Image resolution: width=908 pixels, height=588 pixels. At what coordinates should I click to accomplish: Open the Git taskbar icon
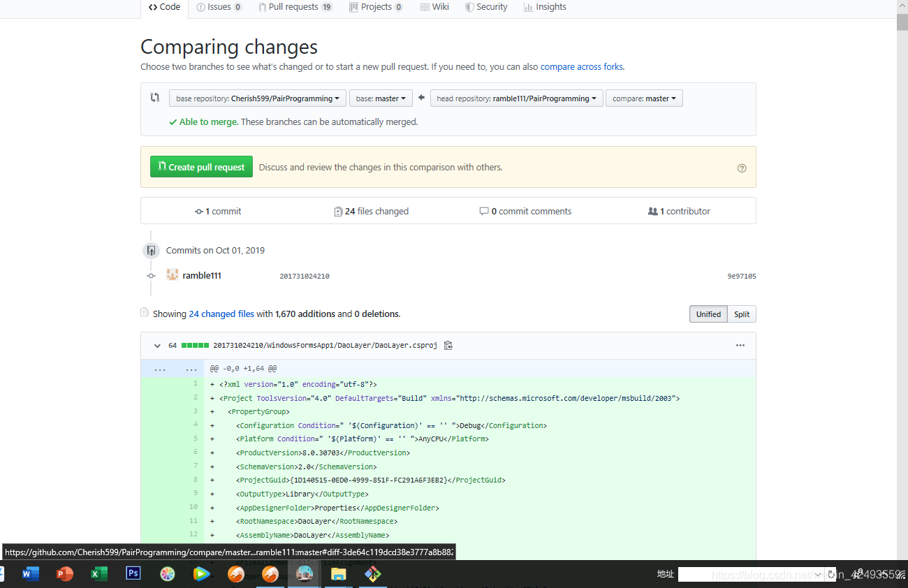[373, 574]
